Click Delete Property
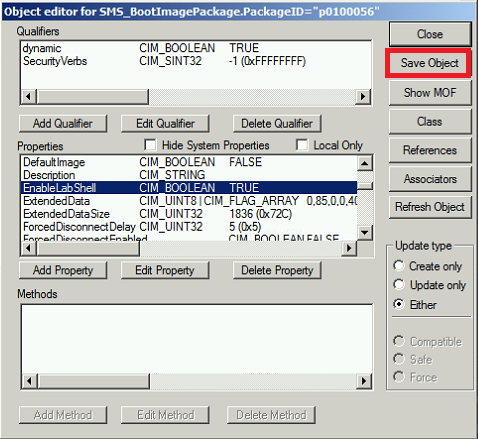The height and width of the screenshot is (439, 478). click(x=277, y=270)
